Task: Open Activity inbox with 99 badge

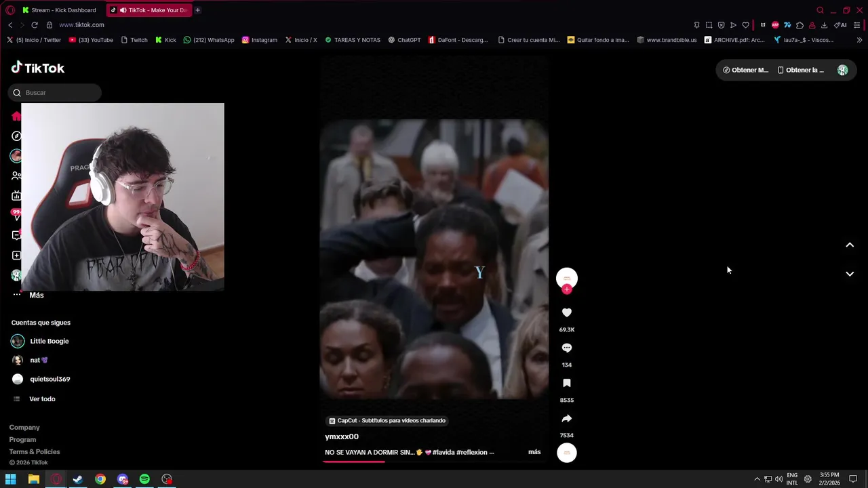Action: click(x=16, y=215)
